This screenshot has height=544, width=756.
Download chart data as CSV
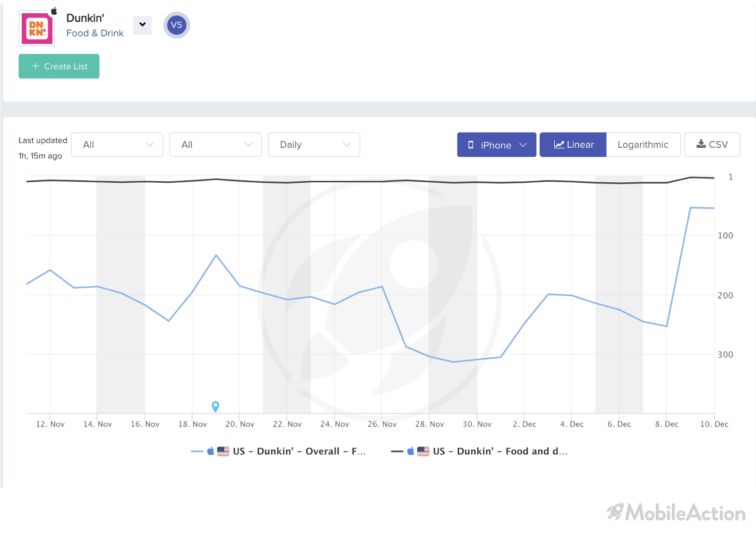tap(712, 144)
